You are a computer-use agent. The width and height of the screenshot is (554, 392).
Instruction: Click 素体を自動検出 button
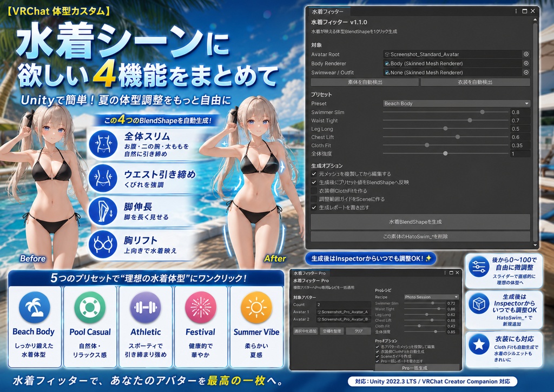point(365,82)
